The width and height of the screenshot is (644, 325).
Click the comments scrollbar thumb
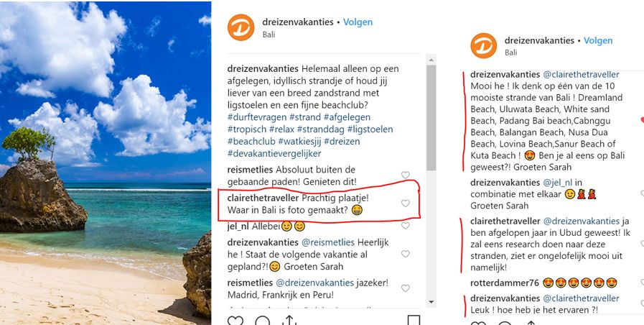(x=431, y=118)
